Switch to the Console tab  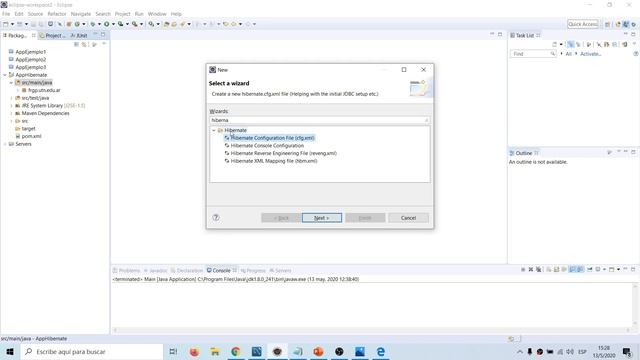pyautogui.click(x=221, y=271)
